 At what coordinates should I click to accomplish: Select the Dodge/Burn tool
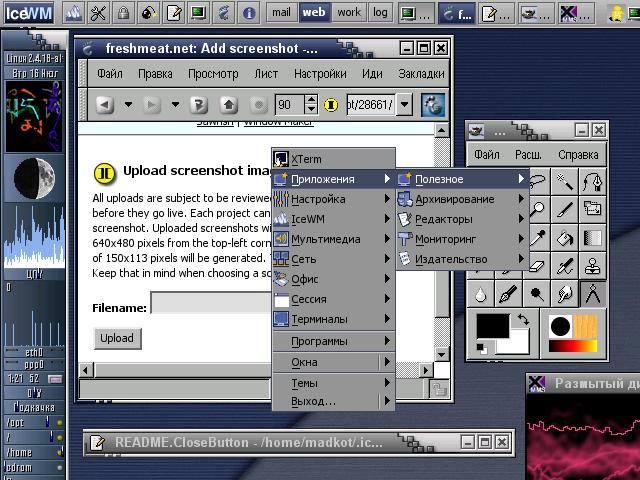tap(536, 294)
